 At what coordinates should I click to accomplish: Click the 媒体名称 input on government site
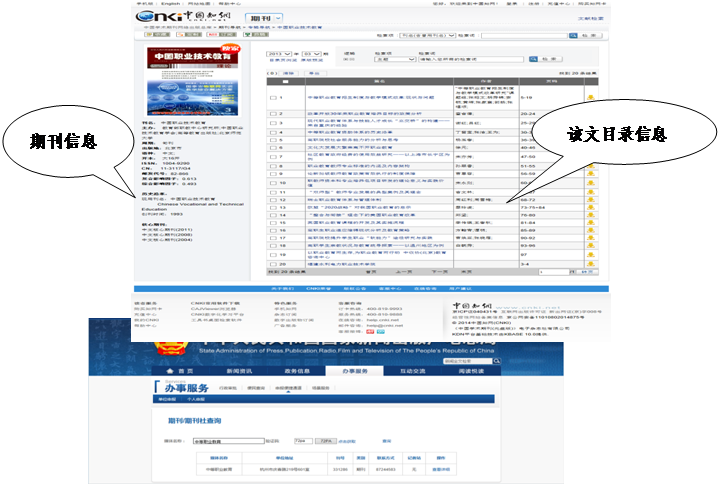click(229, 441)
